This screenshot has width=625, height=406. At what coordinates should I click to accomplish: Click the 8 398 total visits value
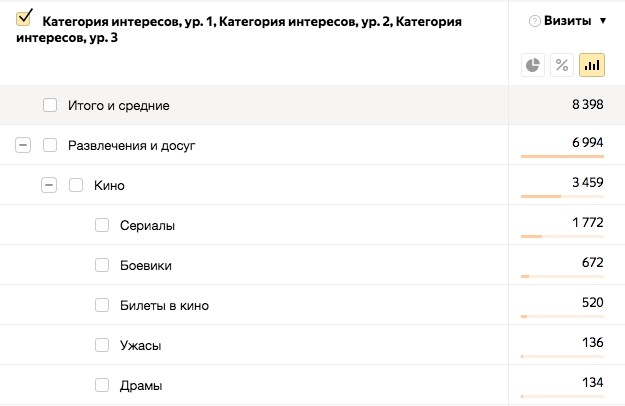coord(584,104)
